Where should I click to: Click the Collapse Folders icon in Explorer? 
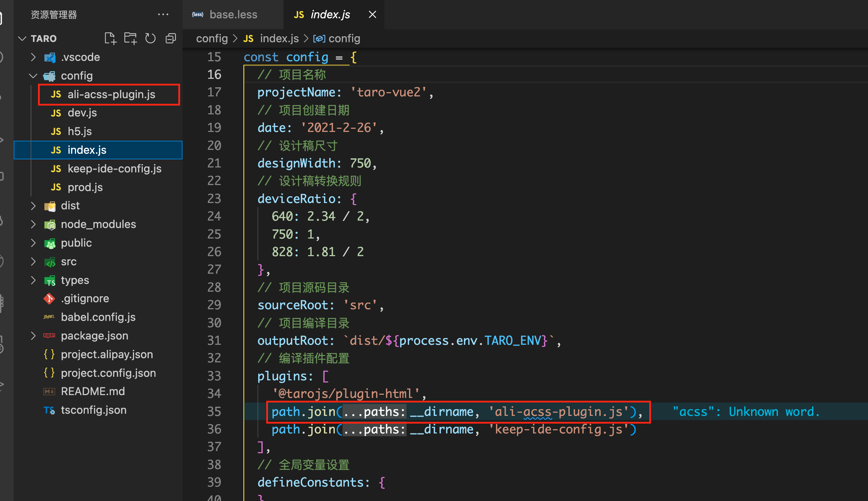point(171,38)
